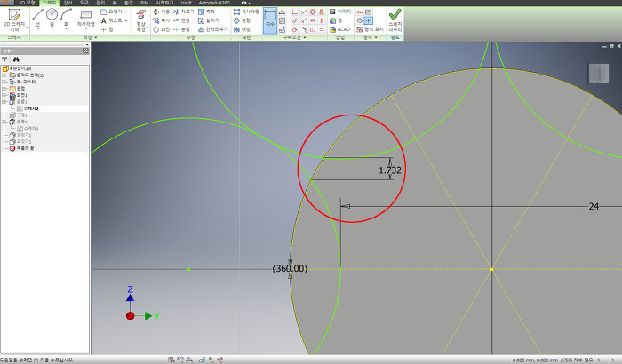Select 부품의 끝 end marker
The image size is (622, 364).
tap(22, 148)
